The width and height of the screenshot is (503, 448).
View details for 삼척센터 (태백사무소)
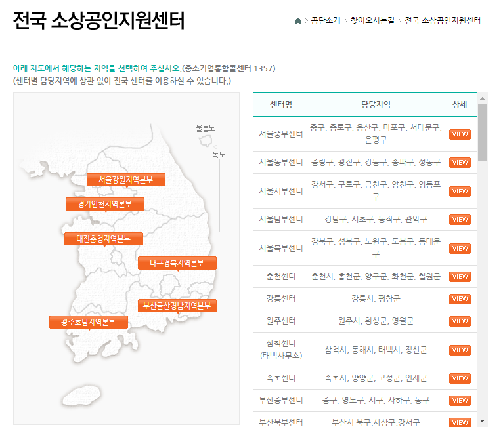click(x=460, y=350)
